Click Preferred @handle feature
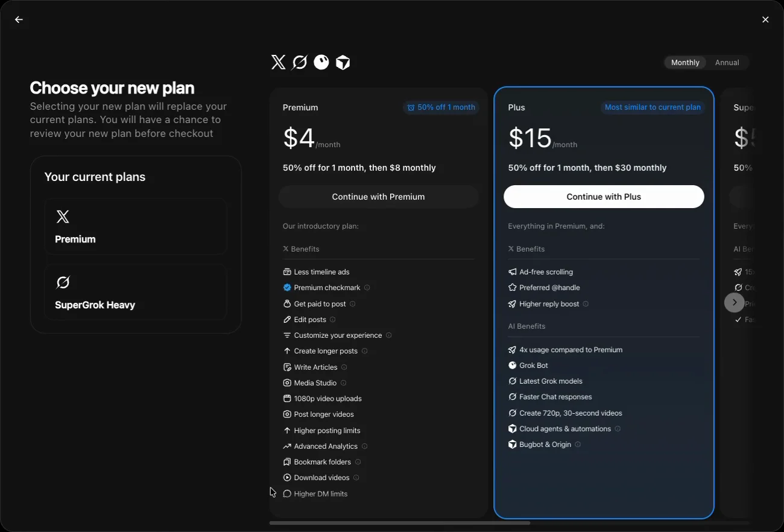This screenshot has width=784, height=532. [544, 288]
